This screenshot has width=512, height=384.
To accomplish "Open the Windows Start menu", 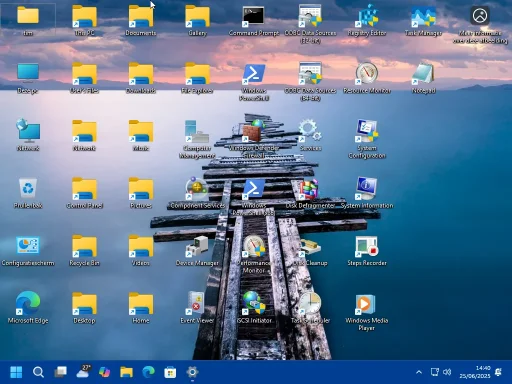I will [16, 372].
